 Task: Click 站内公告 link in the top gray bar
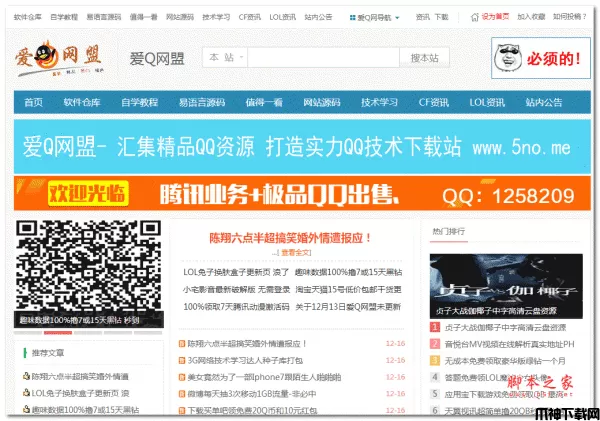(x=318, y=17)
